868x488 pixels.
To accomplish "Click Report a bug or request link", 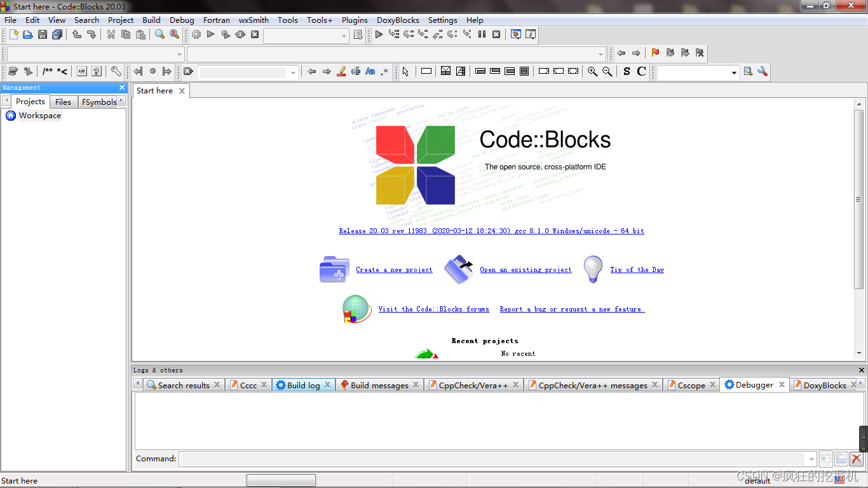I will coord(572,309).
